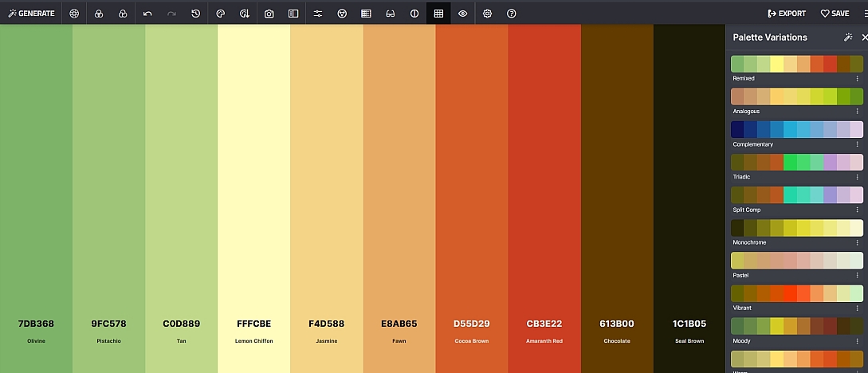Select the Lemon Chiffon color column
The height and width of the screenshot is (373, 868).
coord(254,198)
